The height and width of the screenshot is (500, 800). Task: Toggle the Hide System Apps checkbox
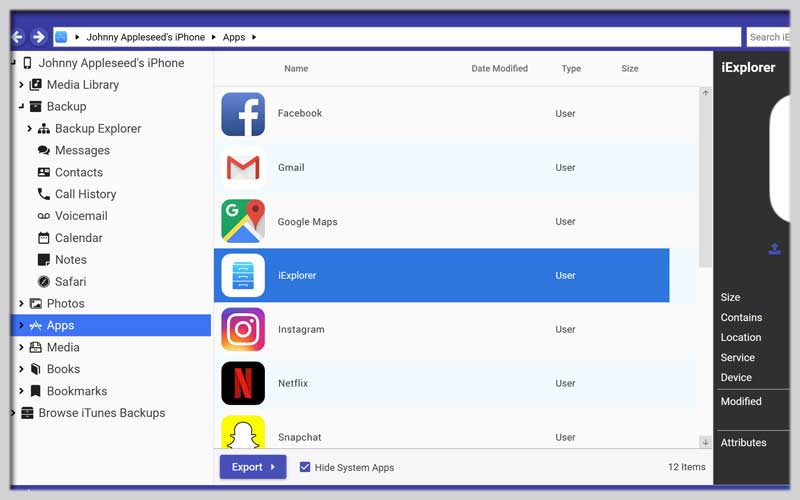305,467
